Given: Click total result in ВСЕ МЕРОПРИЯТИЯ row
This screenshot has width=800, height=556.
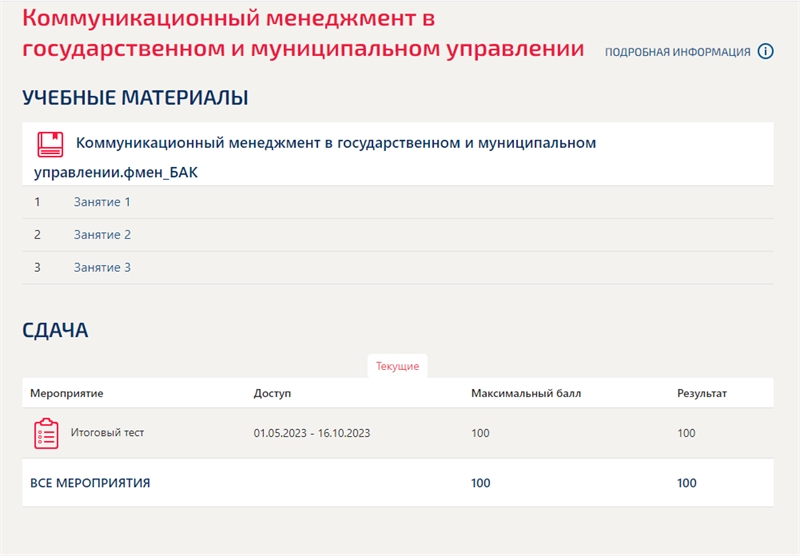Looking at the screenshot, I should [687, 483].
